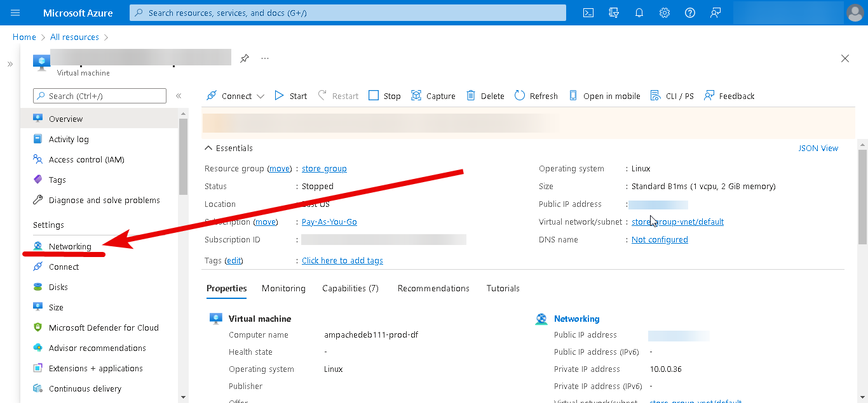This screenshot has height=403, width=868.
Task: Click the toolbar Feedback button
Action: coord(729,96)
